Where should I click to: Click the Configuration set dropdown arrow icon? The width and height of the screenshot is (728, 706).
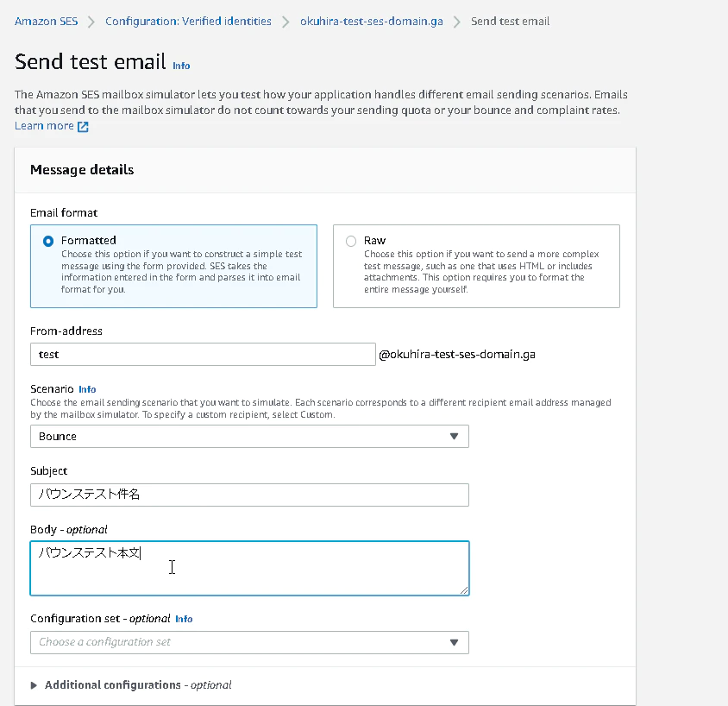pyautogui.click(x=454, y=642)
